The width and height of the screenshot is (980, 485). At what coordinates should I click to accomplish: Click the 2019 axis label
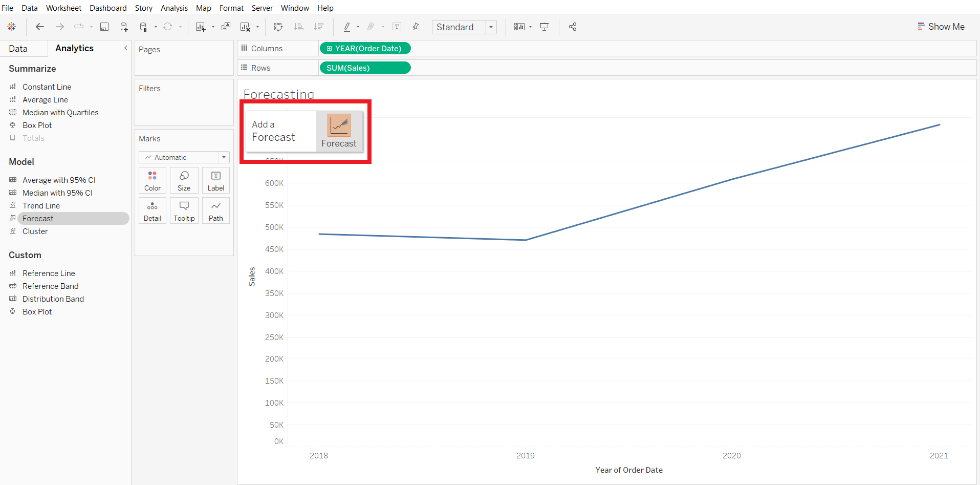[526, 456]
